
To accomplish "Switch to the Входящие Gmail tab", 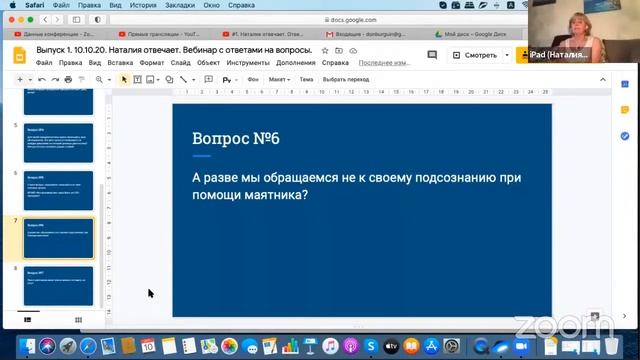I will coord(365,34).
